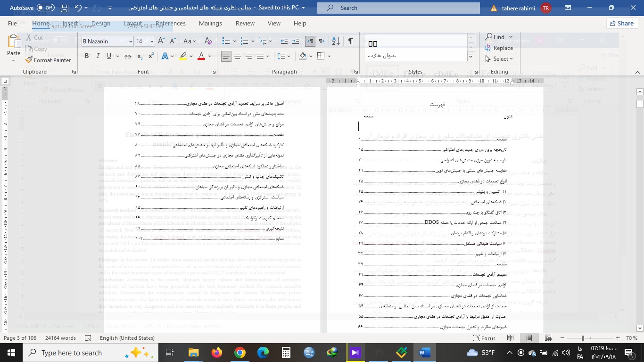Viewport: 644px width, 362px height.
Task: Switch to the Review tab
Action: click(245, 23)
